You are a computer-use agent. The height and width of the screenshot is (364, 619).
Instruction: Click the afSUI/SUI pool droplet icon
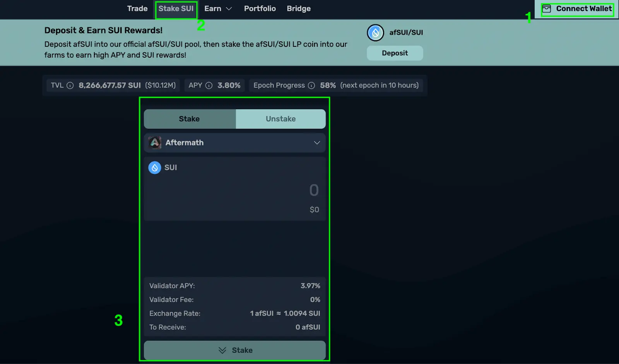[375, 33]
